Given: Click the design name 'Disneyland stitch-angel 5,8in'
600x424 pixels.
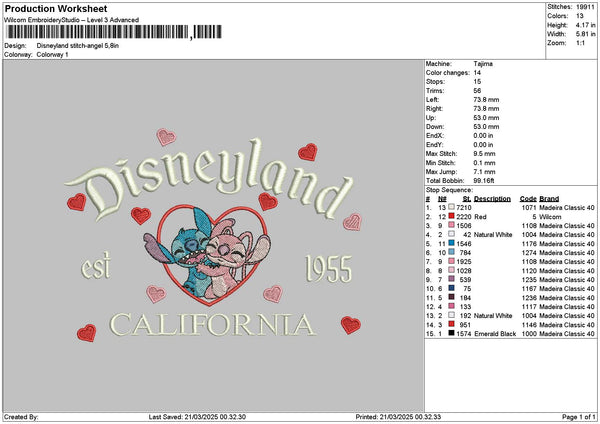Looking at the screenshot, I should pyautogui.click(x=78, y=46).
